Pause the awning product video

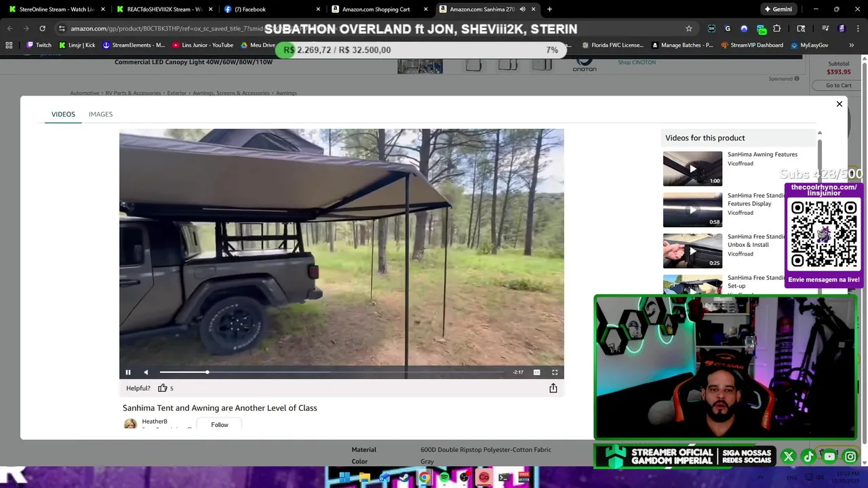(127, 372)
